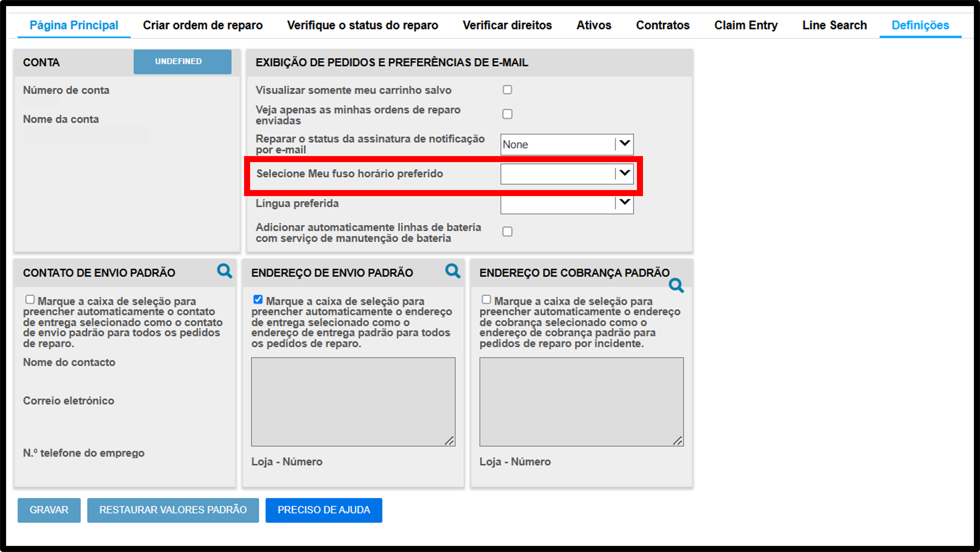980x552 pixels.
Task: Click the Língua preferida label
Action: tap(297, 204)
